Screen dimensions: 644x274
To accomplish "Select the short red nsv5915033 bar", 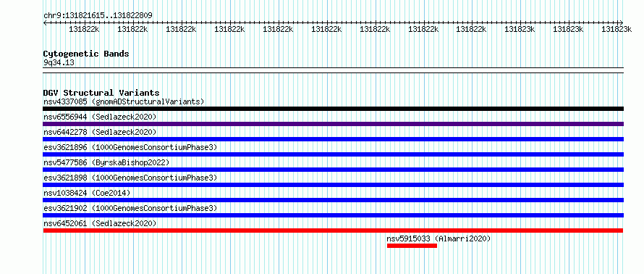I will (412, 246).
